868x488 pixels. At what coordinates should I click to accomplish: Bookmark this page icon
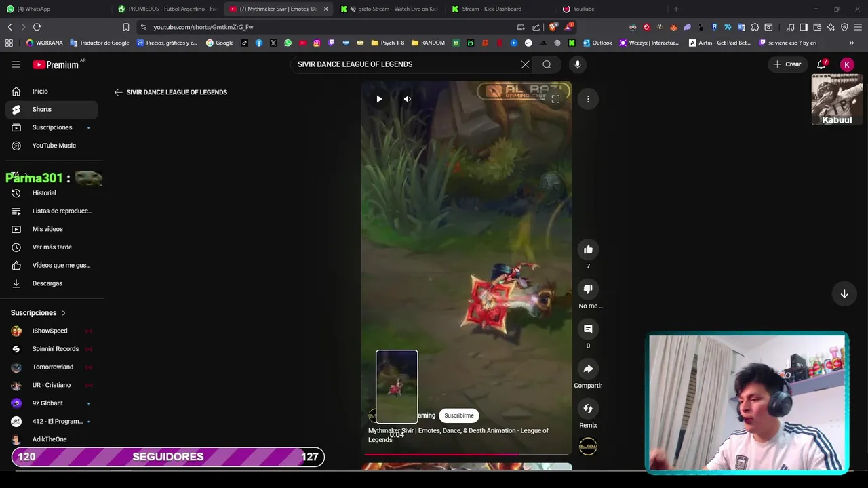pos(125,27)
